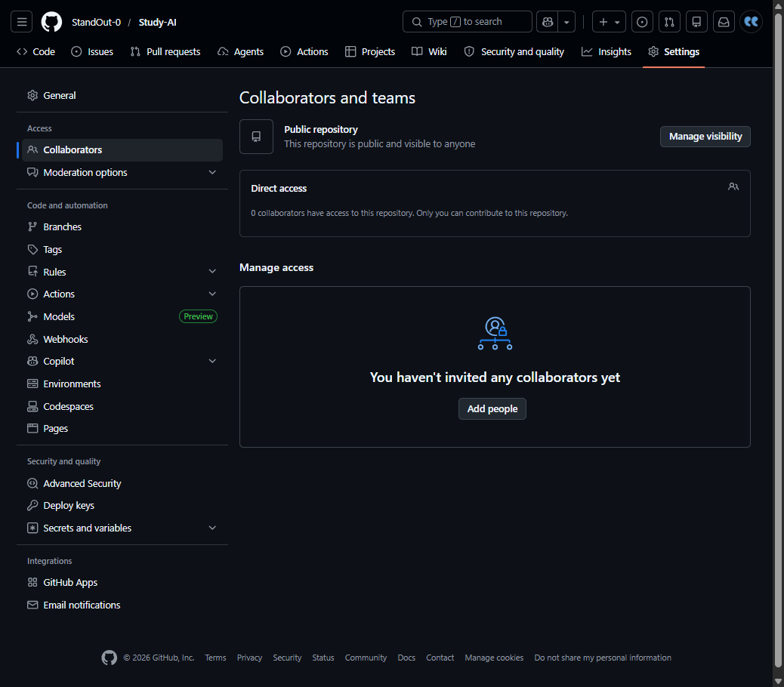Expand Secrets and variables chevron
The width and height of the screenshot is (784, 687).
point(212,528)
